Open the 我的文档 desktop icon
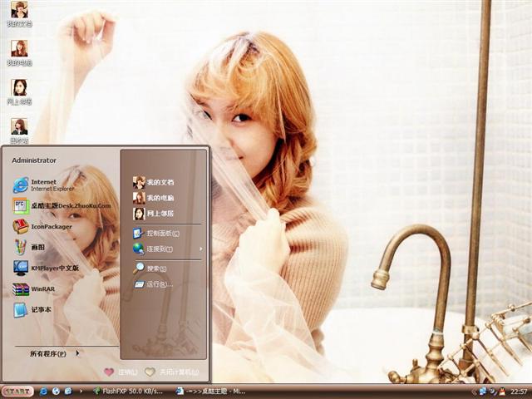532x399 pixels. tap(19, 13)
